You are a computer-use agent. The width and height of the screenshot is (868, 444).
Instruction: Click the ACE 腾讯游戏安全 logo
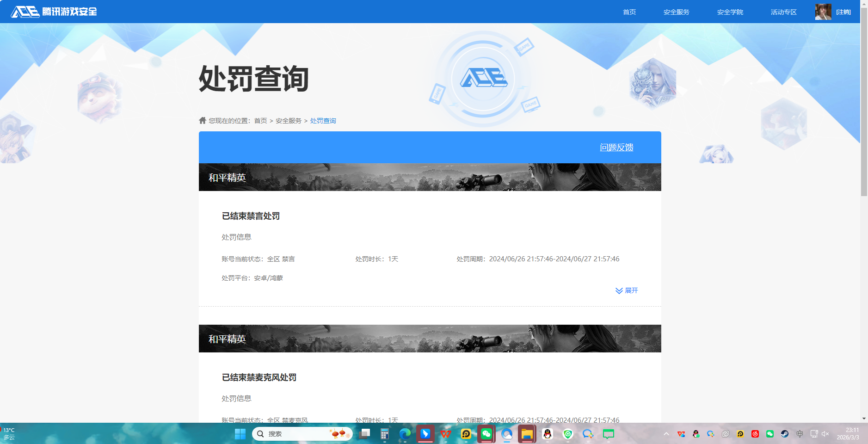pos(54,12)
